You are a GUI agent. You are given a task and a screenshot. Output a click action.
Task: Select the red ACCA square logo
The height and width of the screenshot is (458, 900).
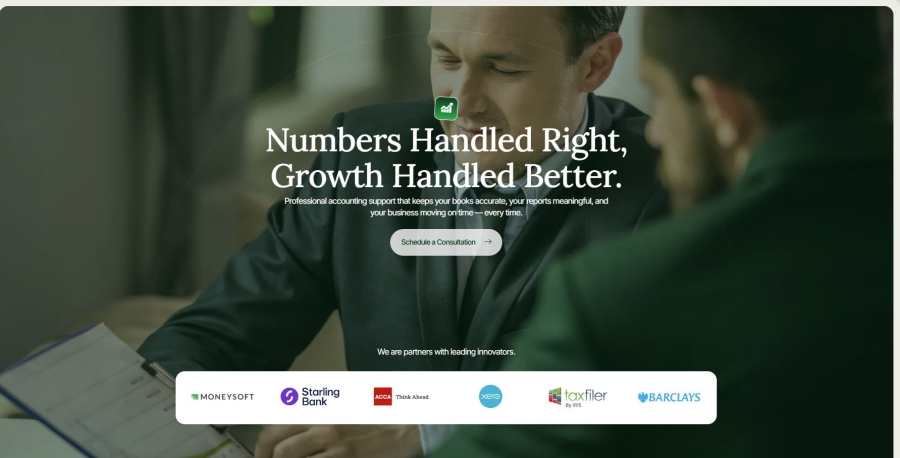click(383, 397)
